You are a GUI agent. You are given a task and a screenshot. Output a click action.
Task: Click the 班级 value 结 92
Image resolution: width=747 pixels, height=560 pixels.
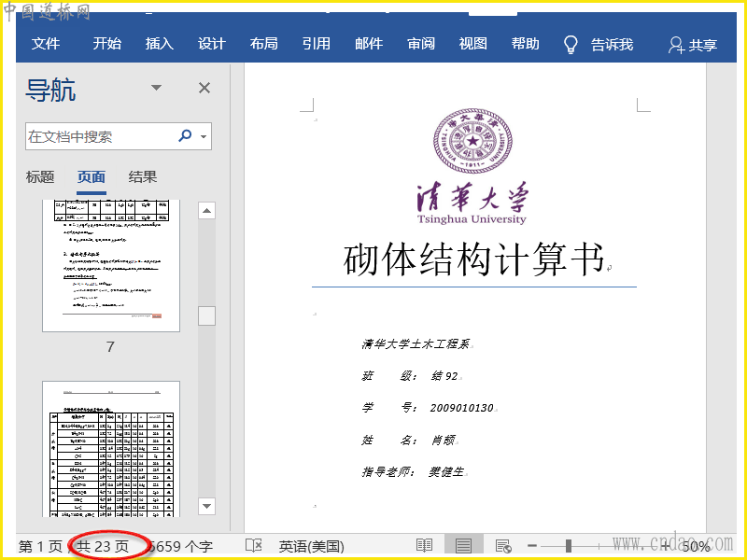pyautogui.click(x=444, y=376)
